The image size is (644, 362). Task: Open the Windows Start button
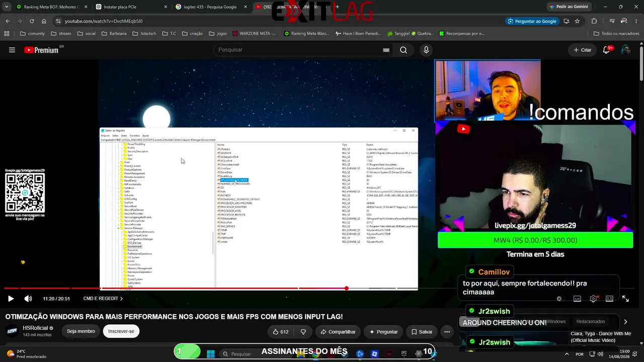211,353
